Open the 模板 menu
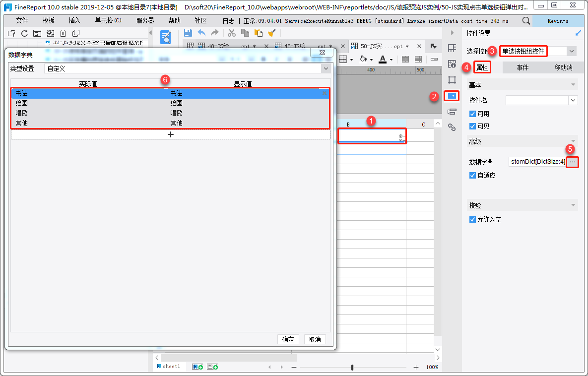 [48, 21]
